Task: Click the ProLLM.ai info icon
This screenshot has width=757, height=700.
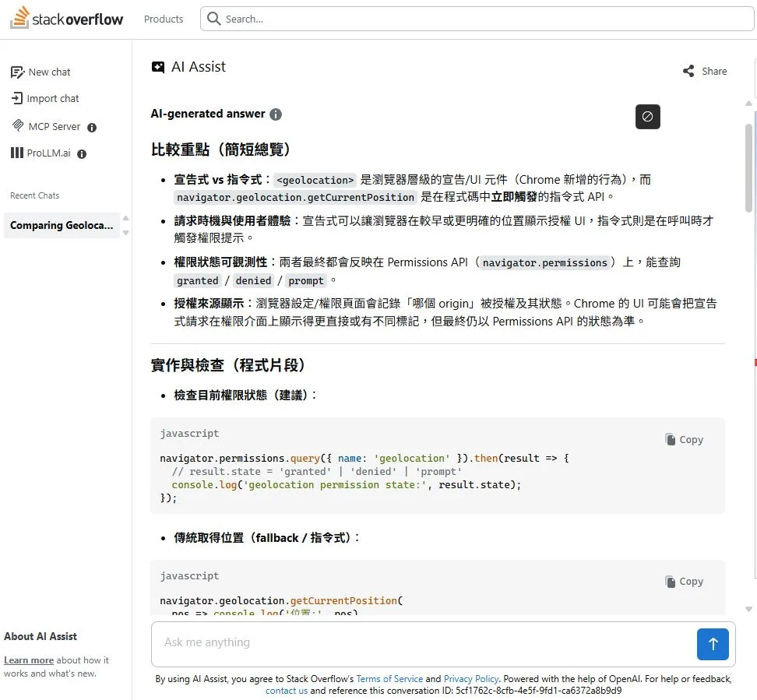Action: click(82, 154)
